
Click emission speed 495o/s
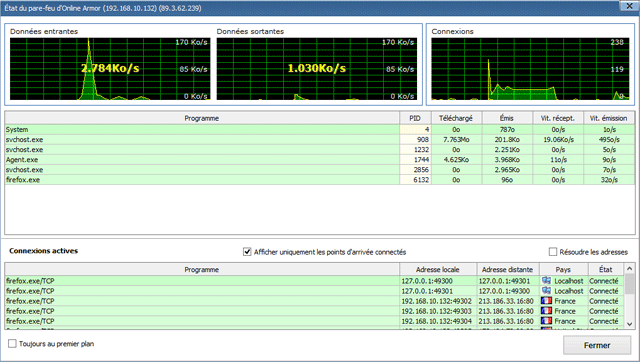click(609, 140)
